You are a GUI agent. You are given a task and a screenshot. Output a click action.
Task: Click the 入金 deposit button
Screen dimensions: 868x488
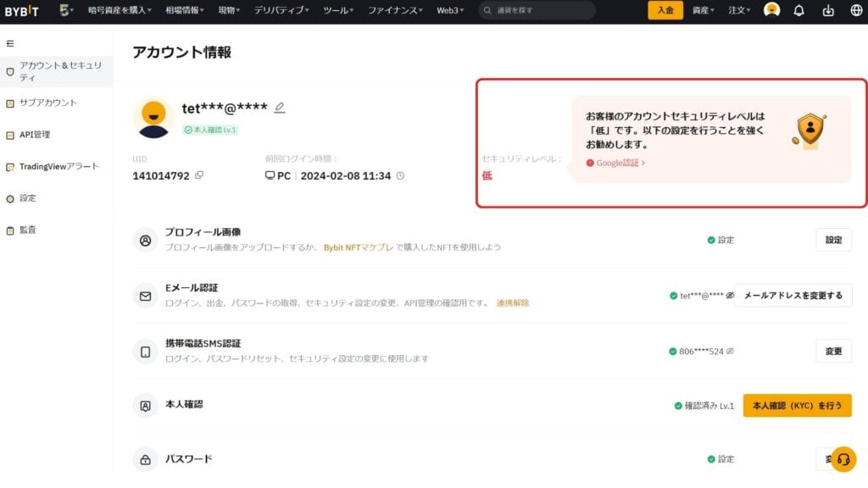(x=665, y=10)
